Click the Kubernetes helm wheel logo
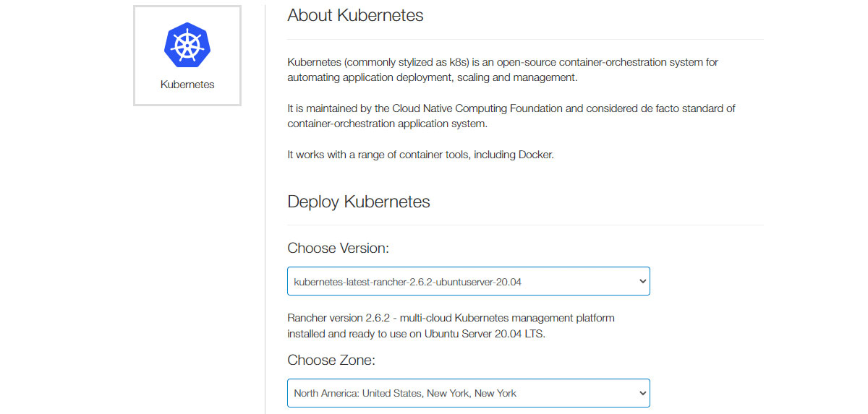Viewport: 868px width, 414px height. point(187,45)
